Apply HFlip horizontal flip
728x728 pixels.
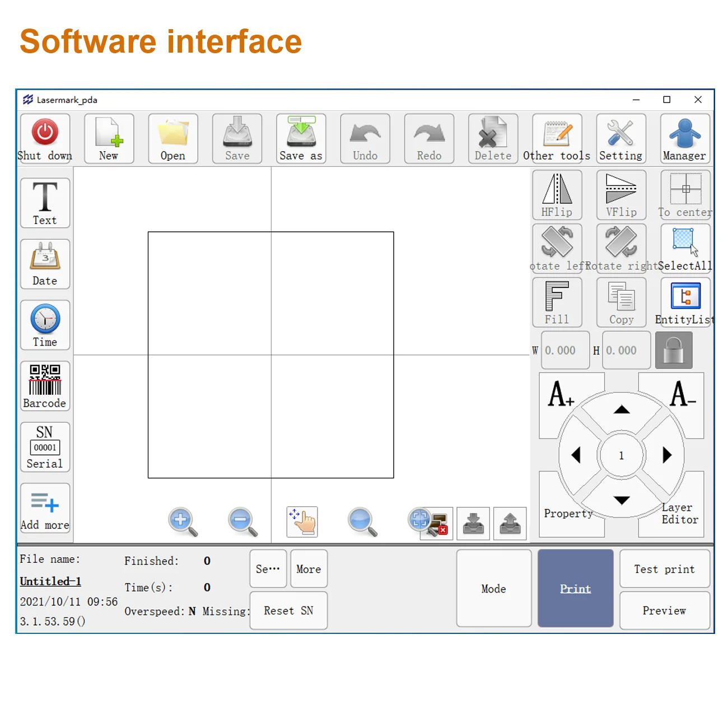pos(557,195)
